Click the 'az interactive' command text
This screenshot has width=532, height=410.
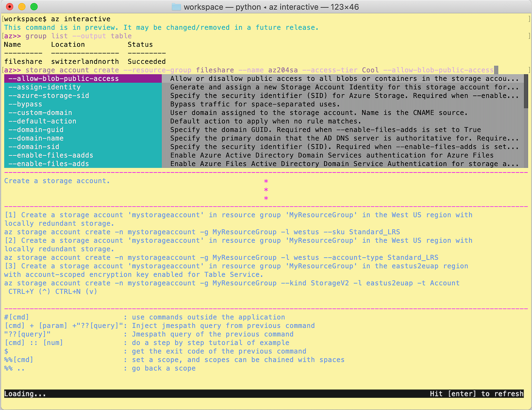(81, 19)
